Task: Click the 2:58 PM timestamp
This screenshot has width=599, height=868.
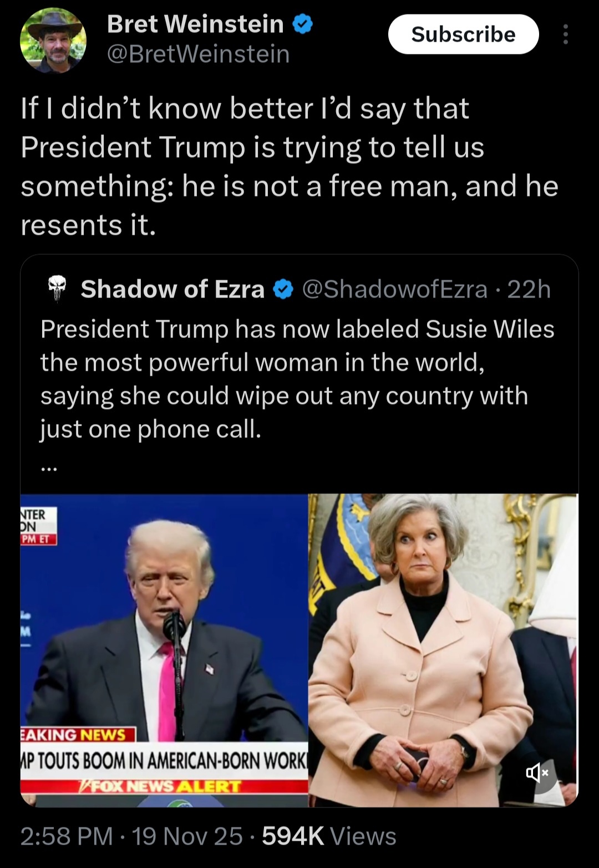Action: coord(67,836)
